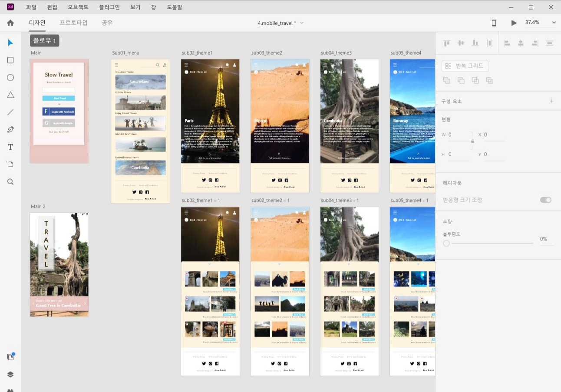
Task: Click the Y position input field
Action: (x=494, y=155)
